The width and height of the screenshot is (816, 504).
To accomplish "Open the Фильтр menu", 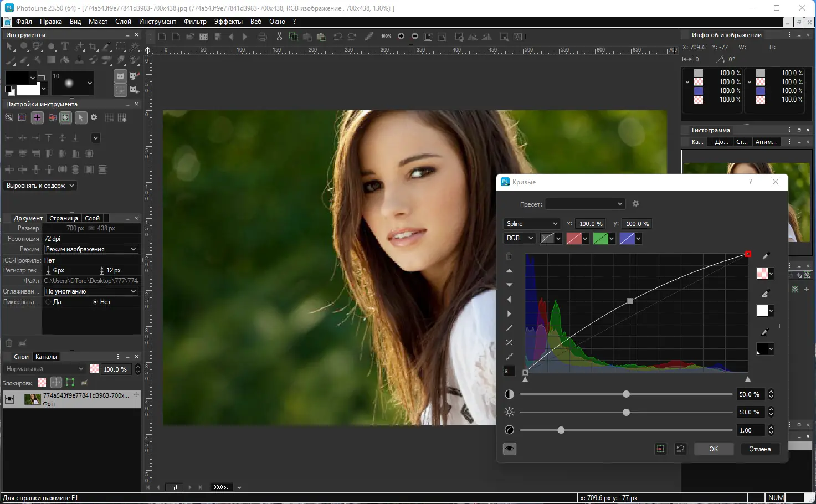I will pyautogui.click(x=195, y=22).
